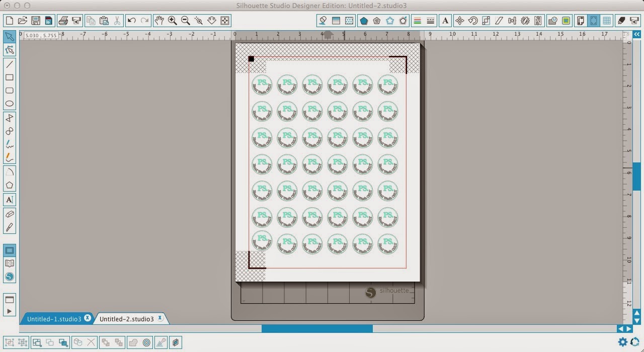This screenshot has width=644, height=352.
Task: Zoom out with the minus magnifier
Action: pyautogui.click(x=186, y=21)
